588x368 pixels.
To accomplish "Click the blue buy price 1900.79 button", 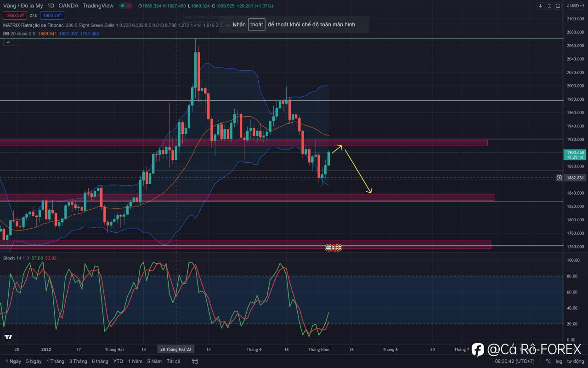I will click(x=52, y=16).
